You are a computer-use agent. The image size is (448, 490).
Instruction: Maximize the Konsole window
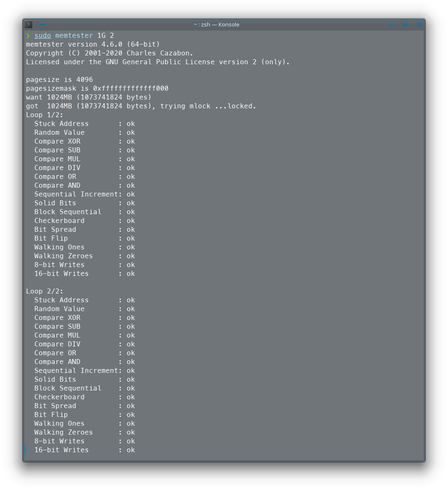405,24
